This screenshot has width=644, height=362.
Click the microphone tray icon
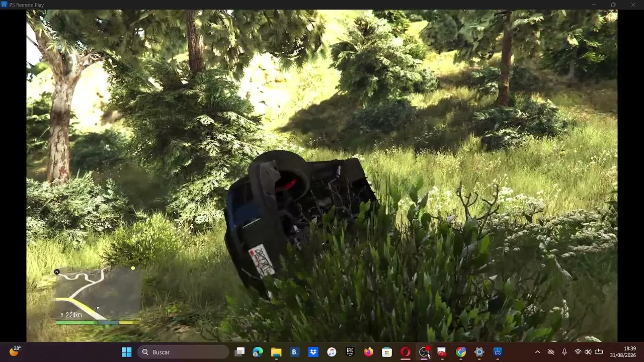pyautogui.click(x=565, y=352)
